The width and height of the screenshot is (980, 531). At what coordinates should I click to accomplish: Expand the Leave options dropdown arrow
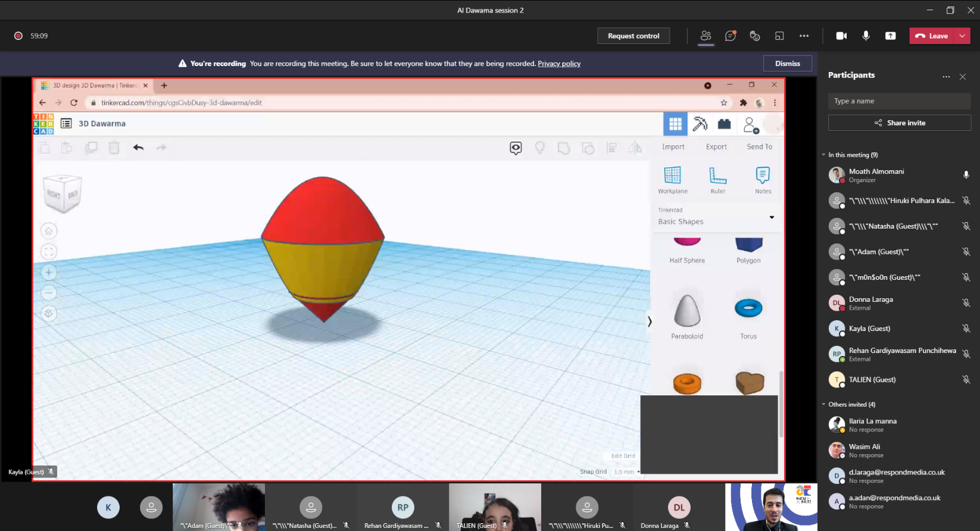(x=962, y=36)
